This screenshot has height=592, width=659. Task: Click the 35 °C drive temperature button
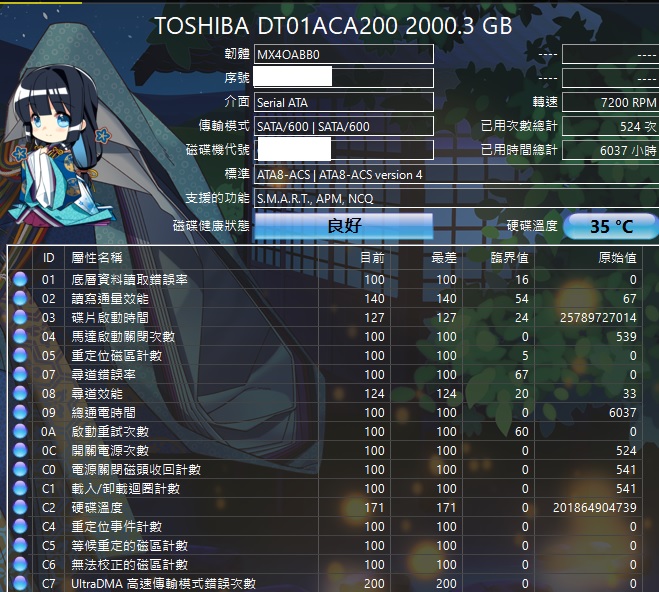pos(611,226)
